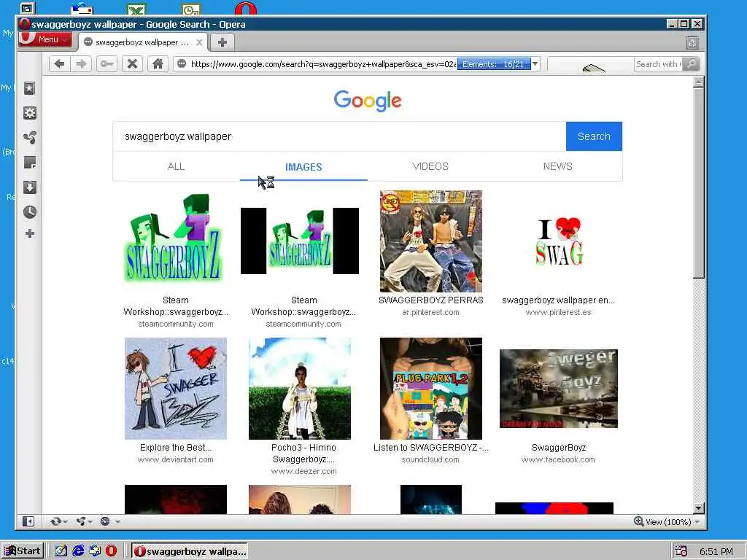This screenshot has width=747, height=560.
Task: Go back with the Back arrow
Action: [60, 64]
